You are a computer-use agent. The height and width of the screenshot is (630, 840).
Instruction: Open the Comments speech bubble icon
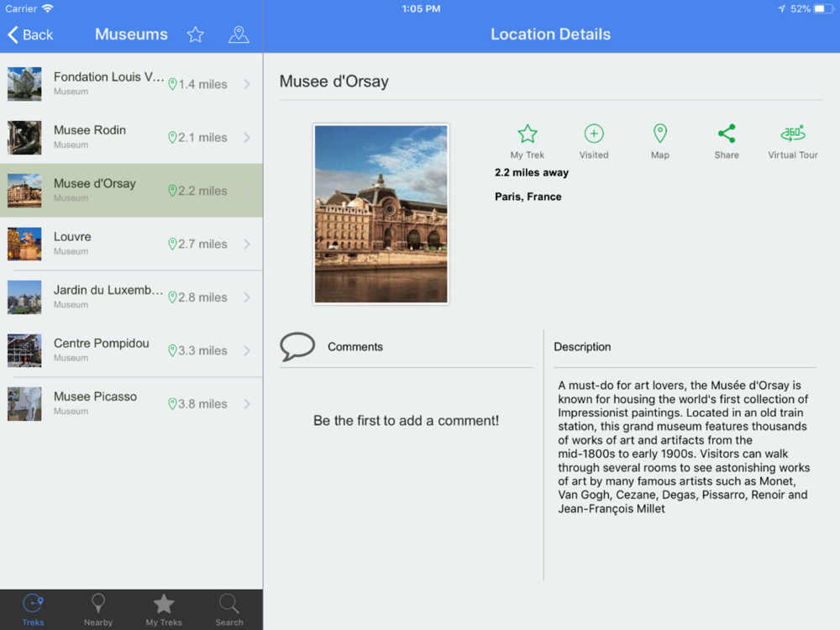297,346
